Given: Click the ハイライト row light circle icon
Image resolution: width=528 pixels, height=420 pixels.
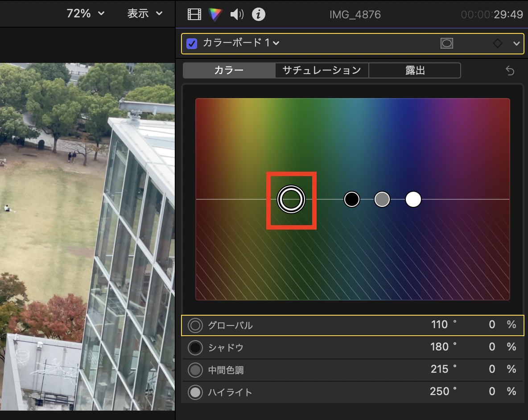Looking at the screenshot, I should [x=195, y=392].
